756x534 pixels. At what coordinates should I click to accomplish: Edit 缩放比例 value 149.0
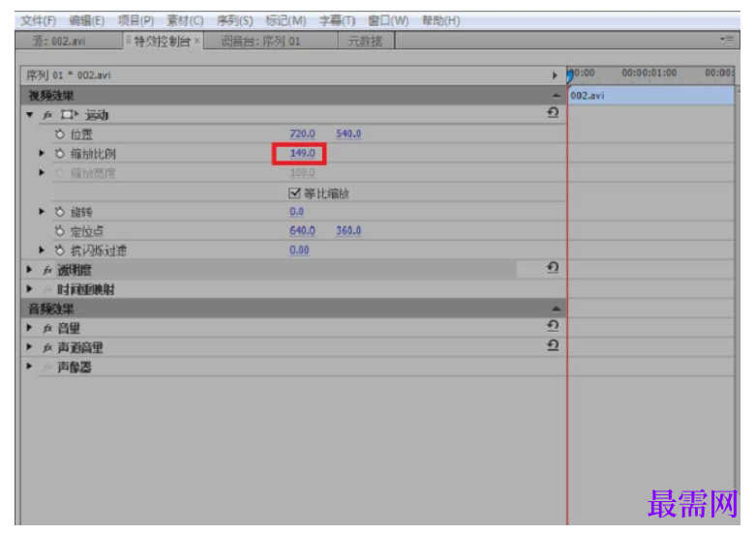click(x=302, y=153)
